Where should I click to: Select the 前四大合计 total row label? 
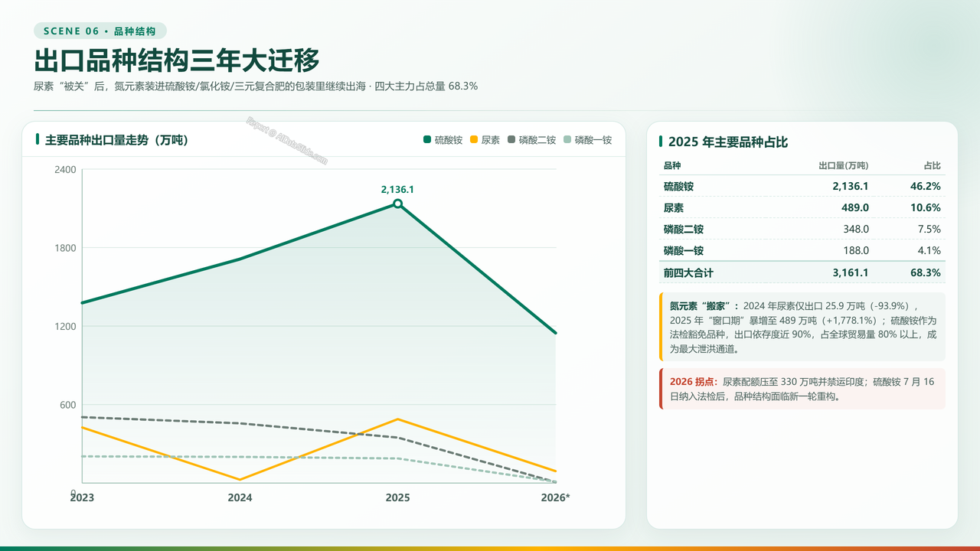688,272
